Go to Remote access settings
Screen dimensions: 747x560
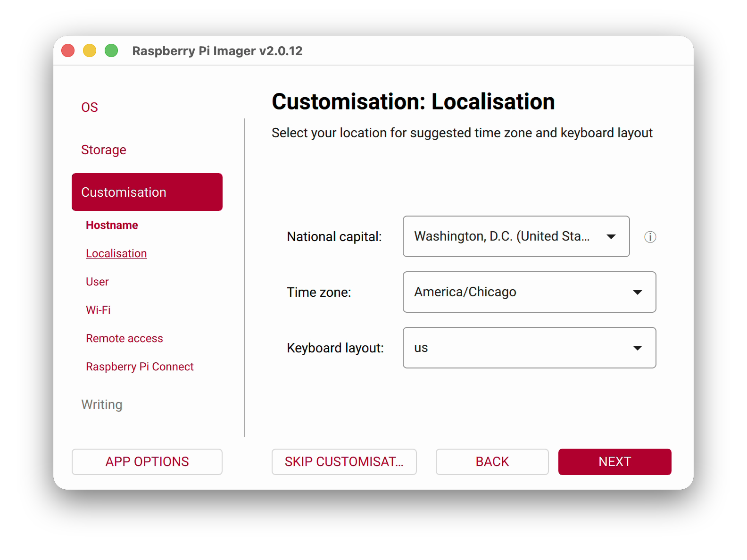(x=124, y=338)
